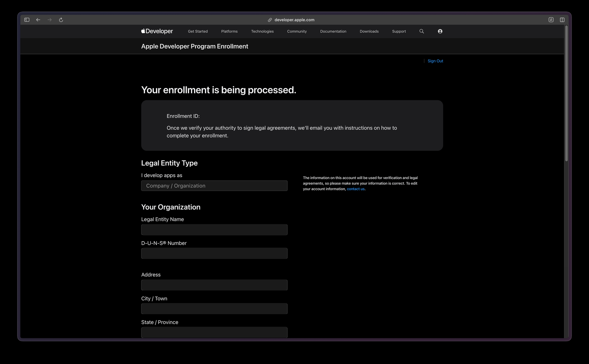
Task: Open the Support page
Action: pyautogui.click(x=399, y=32)
